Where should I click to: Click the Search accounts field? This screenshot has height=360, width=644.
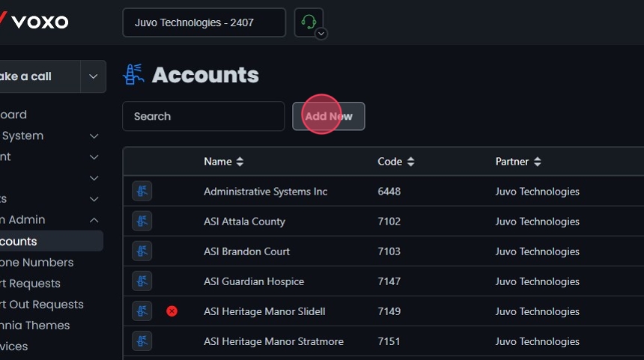point(203,117)
